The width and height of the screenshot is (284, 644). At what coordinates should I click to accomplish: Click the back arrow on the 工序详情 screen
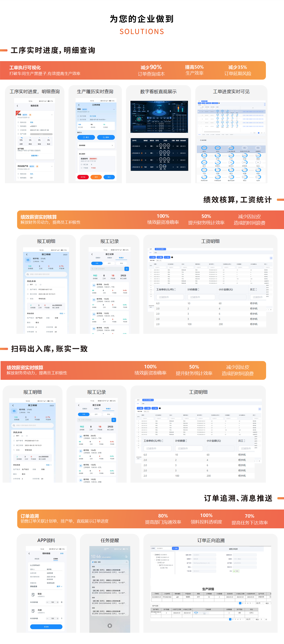[x=79, y=105]
